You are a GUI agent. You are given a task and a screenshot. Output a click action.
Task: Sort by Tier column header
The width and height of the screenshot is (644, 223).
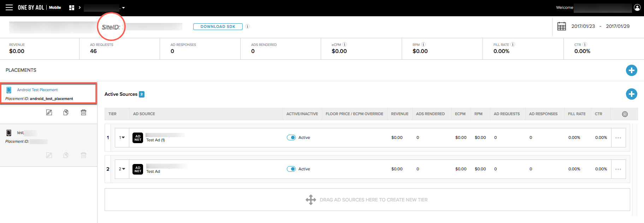pos(112,114)
